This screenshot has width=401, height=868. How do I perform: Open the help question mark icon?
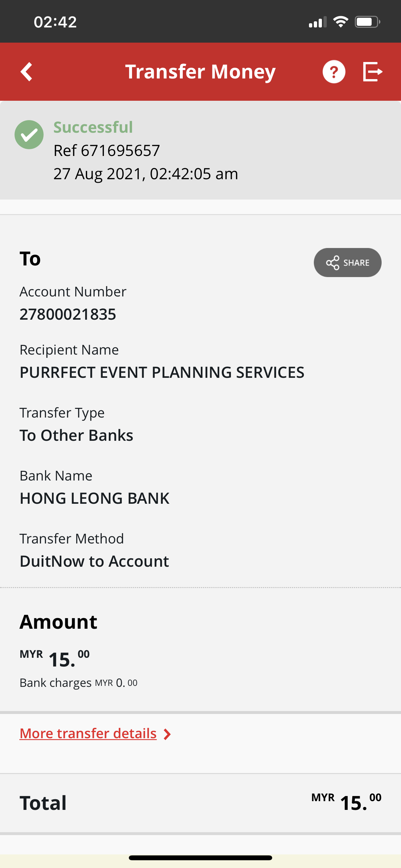[x=334, y=72]
